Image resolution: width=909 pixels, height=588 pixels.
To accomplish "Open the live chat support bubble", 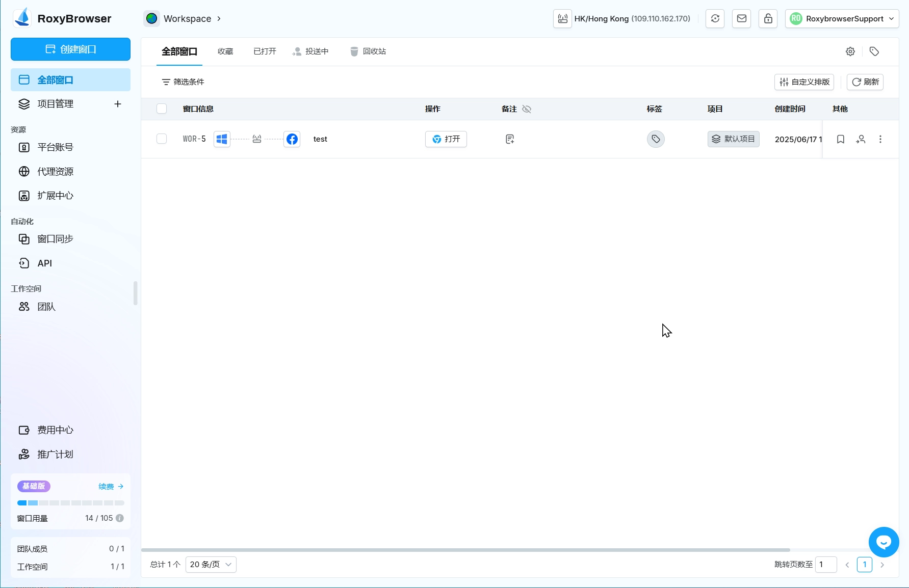I will (884, 542).
